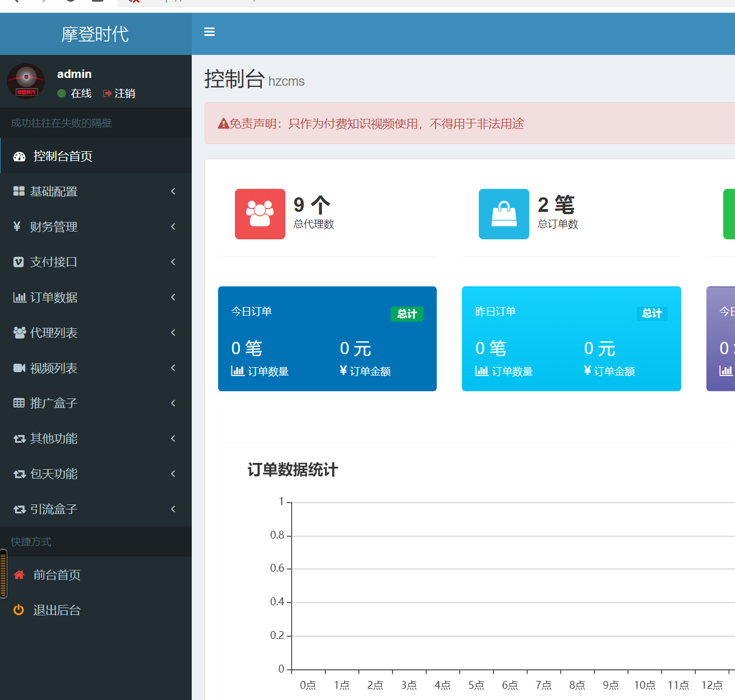The height and width of the screenshot is (700, 735).
Task: Click the blue shopping bag order icon
Action: pyautogui.click(x=503, y=214)
